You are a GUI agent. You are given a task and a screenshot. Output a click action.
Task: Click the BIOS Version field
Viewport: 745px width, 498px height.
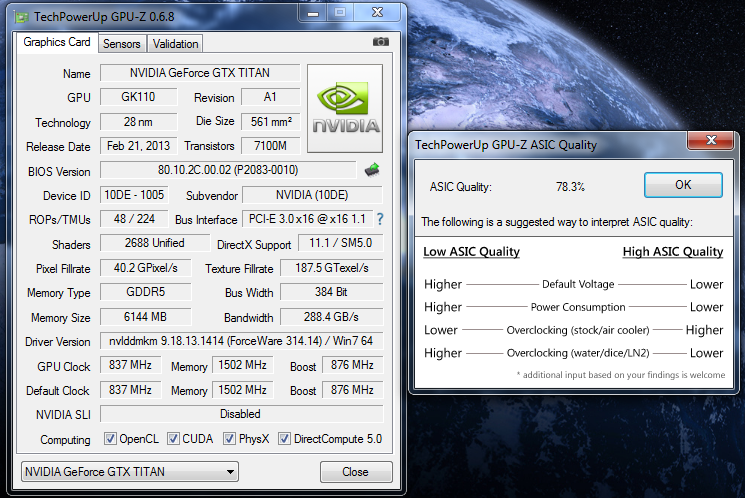(228, 170)
